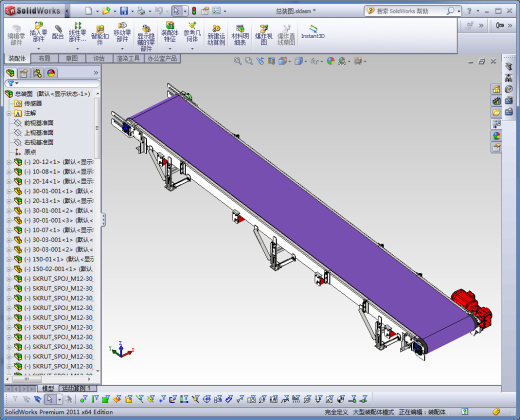Open dropdown under Reference Geometry (参考几何体)

tap(192, 49)
